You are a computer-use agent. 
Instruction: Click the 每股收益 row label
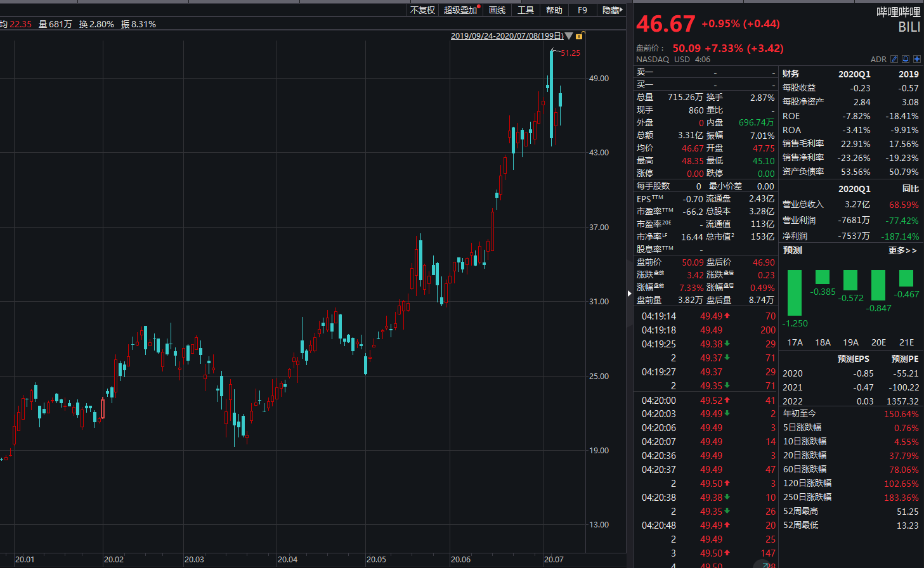pos(799,87)
